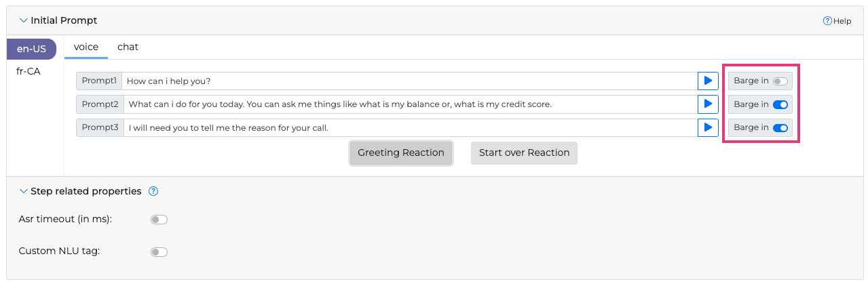Screen dimensions: 868x286
Task: Collapse the Step related properties section
Action: (x=24, y=191)
